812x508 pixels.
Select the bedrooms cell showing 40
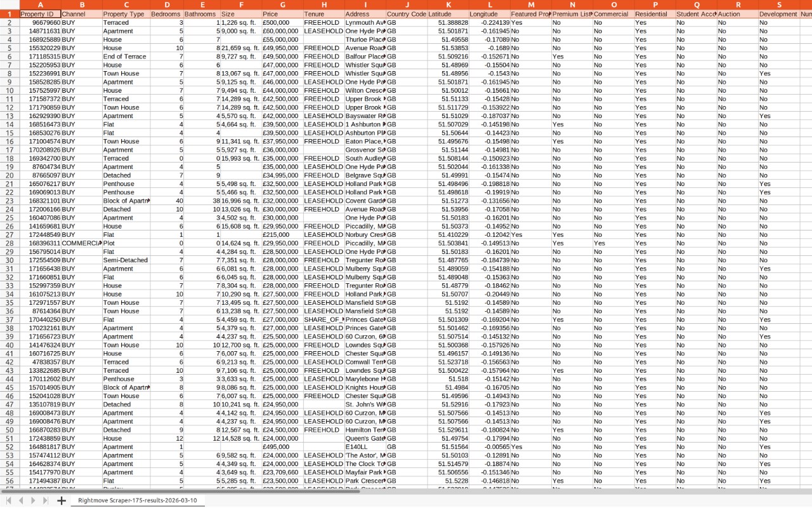click(167, 201)
